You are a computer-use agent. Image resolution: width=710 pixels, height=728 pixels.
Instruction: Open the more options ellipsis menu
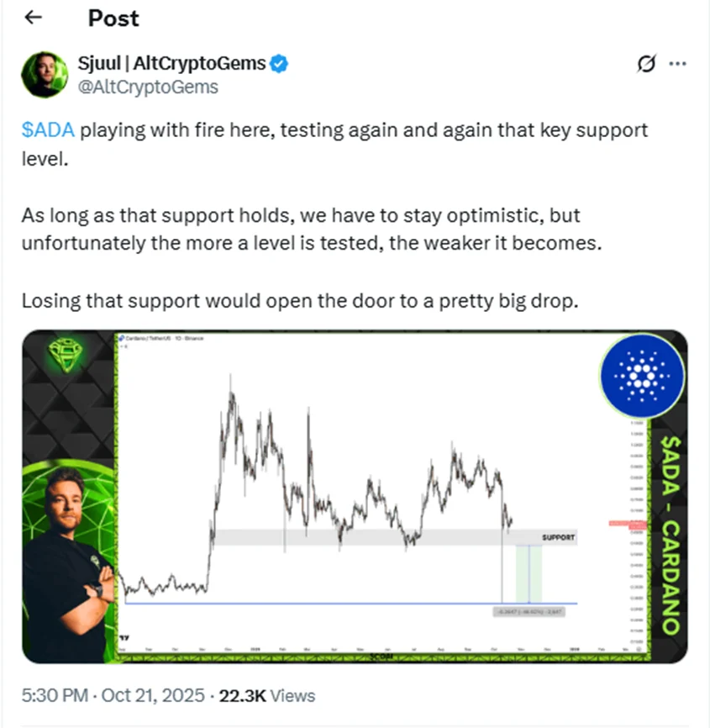[x=678, y=64]
